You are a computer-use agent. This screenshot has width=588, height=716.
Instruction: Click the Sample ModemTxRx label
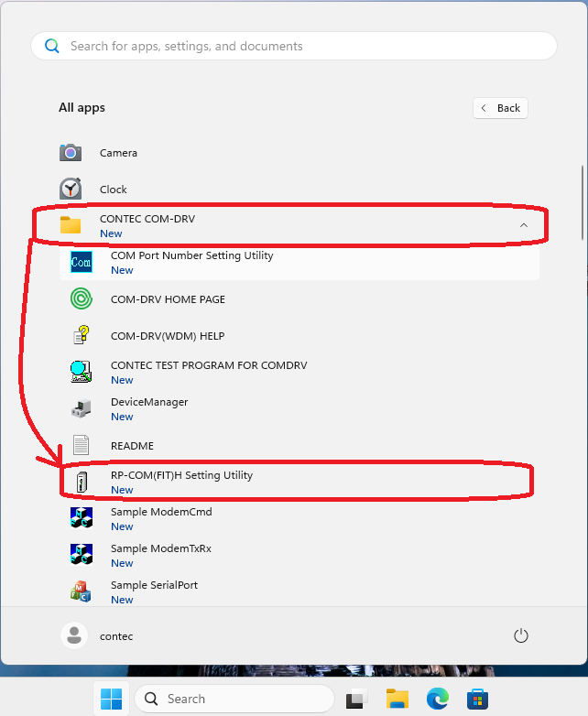click(x=161, y=548)
